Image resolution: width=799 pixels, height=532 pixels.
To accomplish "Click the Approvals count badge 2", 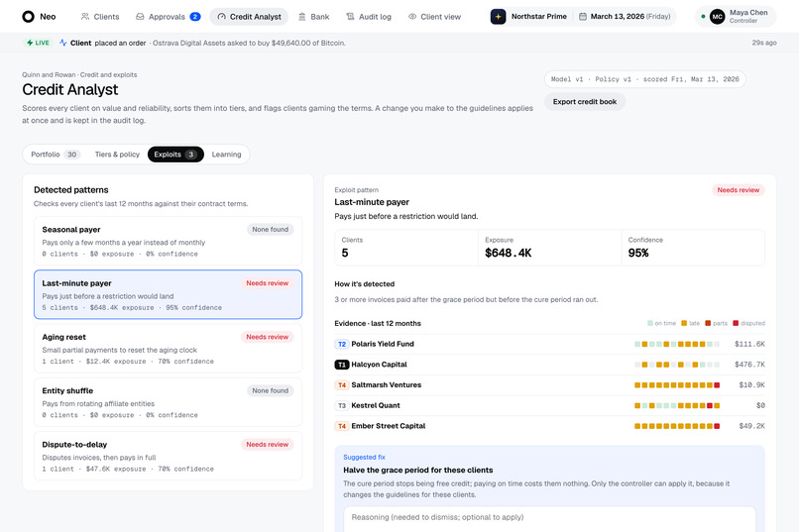I will tap(194, 16).
